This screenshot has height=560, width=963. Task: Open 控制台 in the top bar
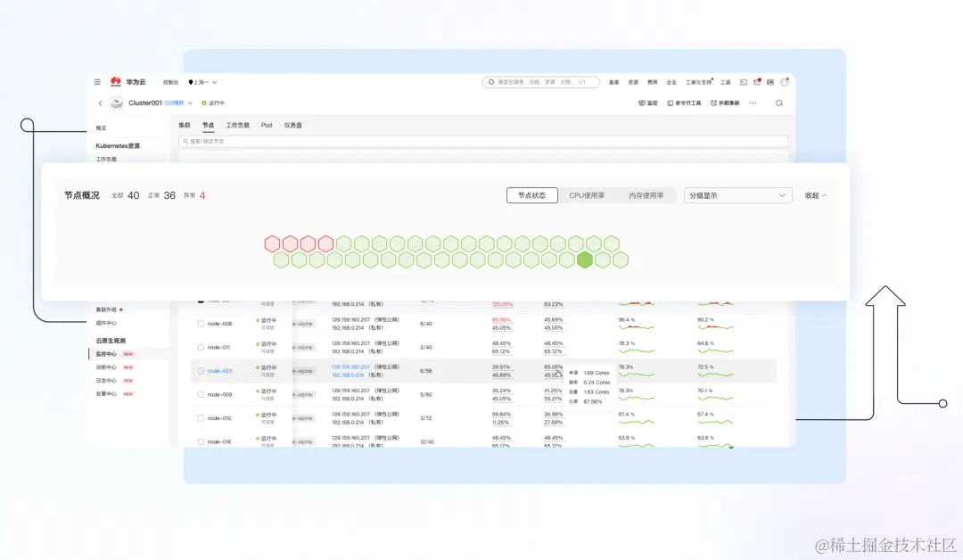coord(170,82)
